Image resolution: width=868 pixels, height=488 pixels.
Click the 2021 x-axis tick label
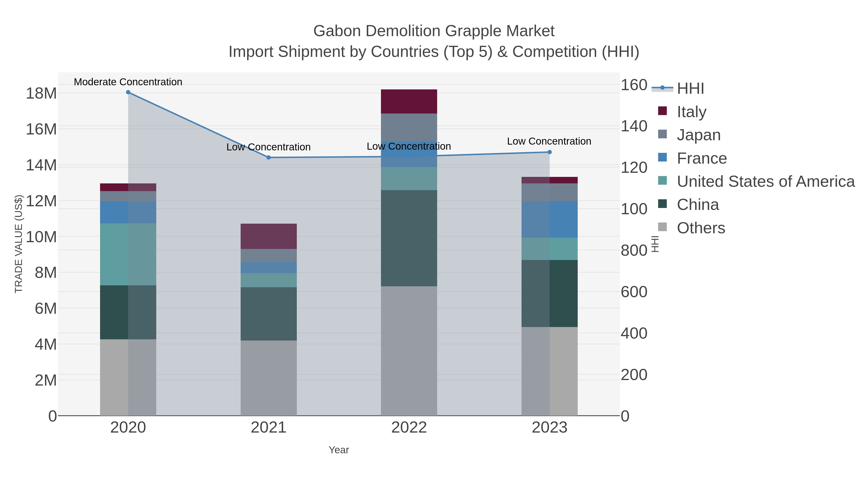click(269, 428)
